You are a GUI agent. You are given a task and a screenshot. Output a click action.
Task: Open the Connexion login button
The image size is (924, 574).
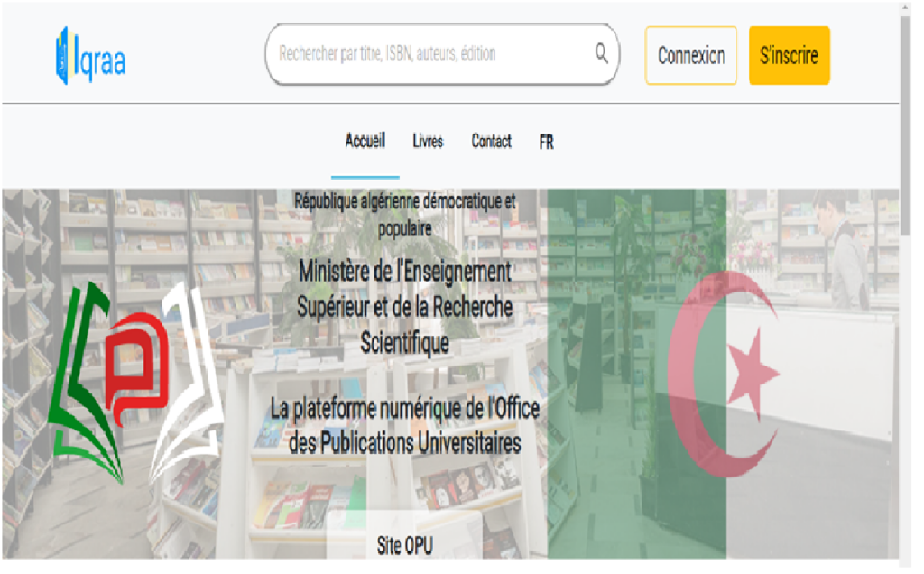(x=691, y=55)
